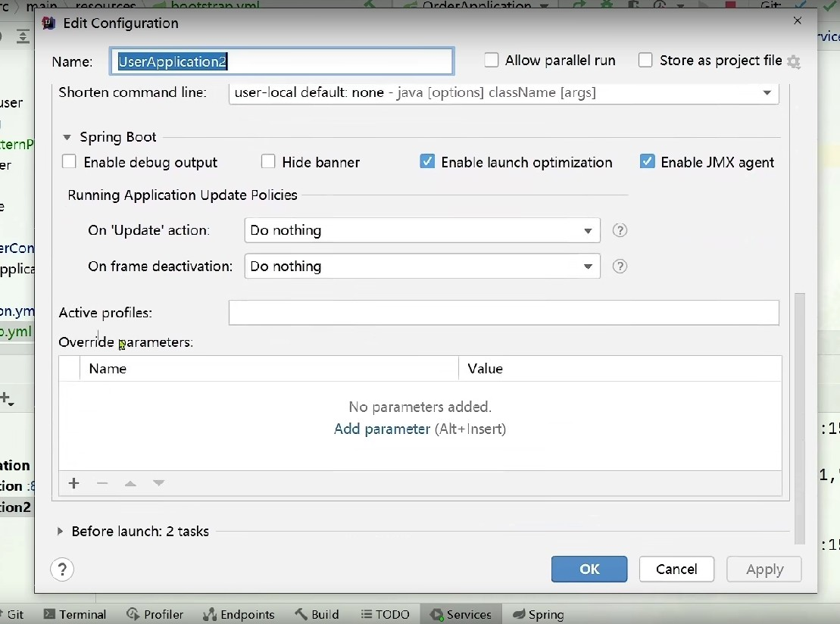Click the collapse all icon in background project panel
Screen dimensions: 840x624
click(x=23, y=36)
